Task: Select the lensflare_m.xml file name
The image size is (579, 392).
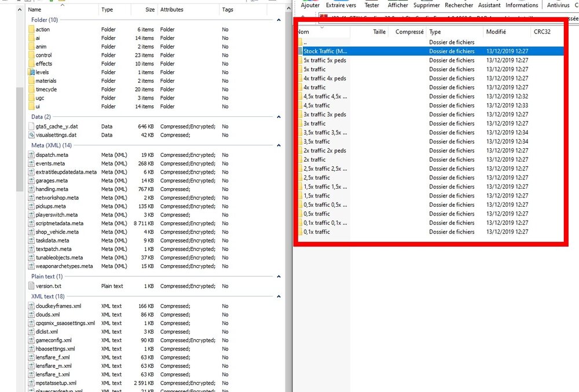Action: pyautogui.click(x=53, y=366)
